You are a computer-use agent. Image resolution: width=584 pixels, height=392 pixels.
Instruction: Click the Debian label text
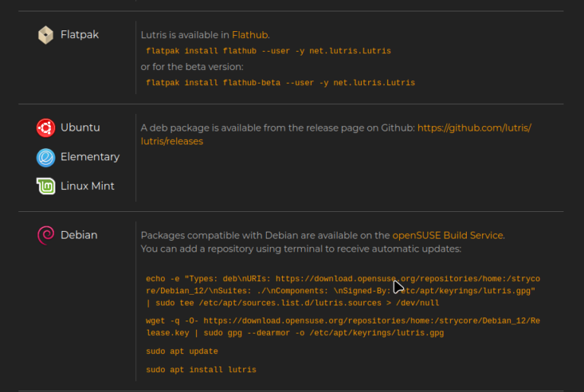coord(79,236)
